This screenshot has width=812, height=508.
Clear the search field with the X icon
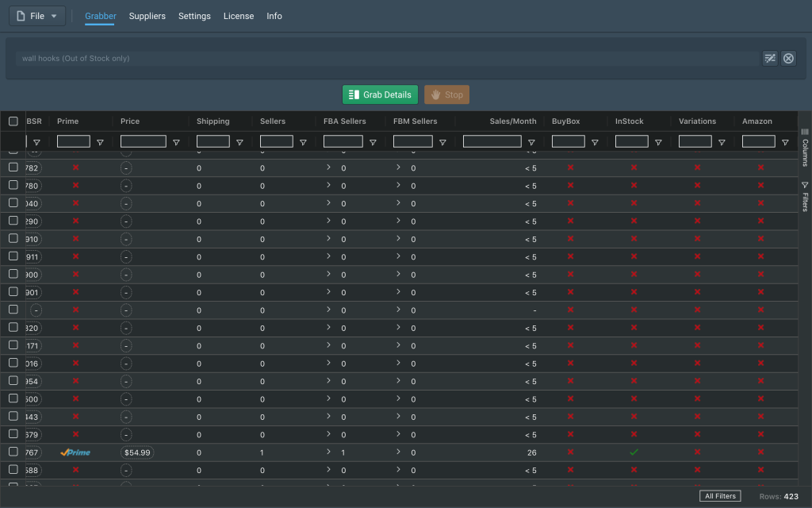pos(788,58)
